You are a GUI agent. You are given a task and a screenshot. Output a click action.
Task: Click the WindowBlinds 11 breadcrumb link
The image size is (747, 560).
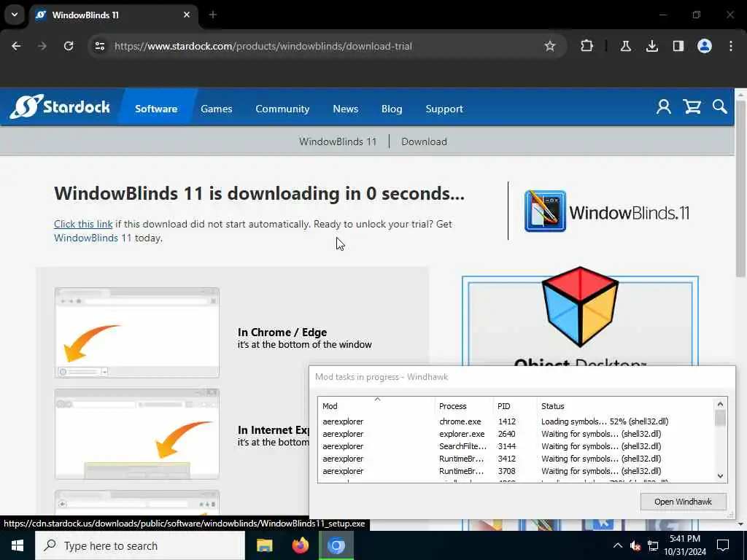tap(338, 141)
